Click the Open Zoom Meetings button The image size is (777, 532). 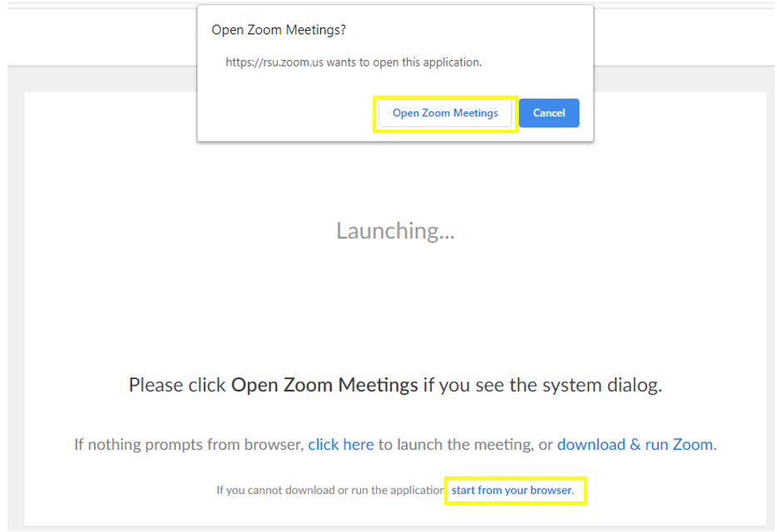[x=445, y=113]
